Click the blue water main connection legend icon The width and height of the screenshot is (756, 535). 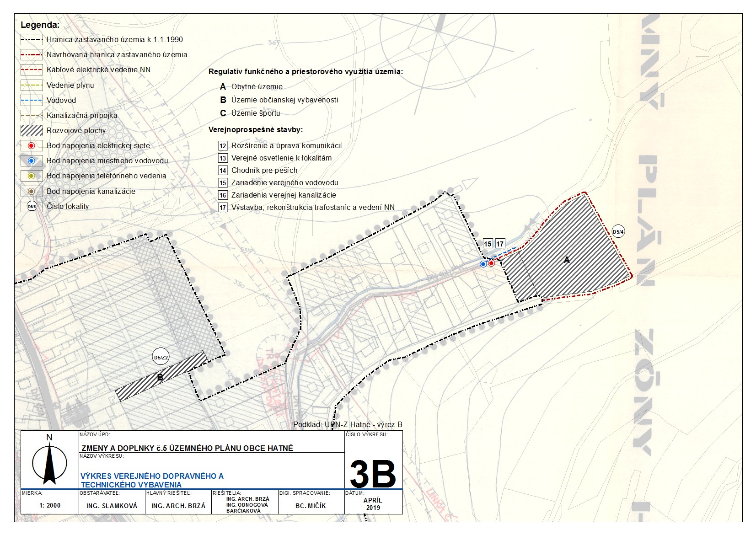(x=32, y=161)
